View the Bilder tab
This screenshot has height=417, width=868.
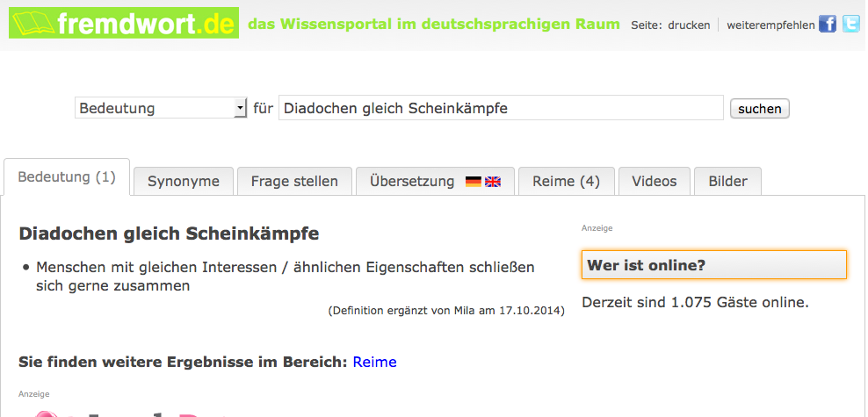[727, 182]
